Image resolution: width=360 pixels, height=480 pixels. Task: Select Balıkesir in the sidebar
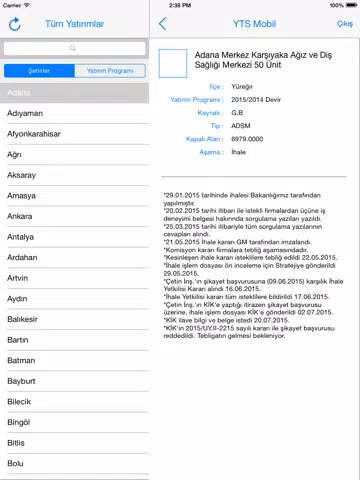(75, 319)
